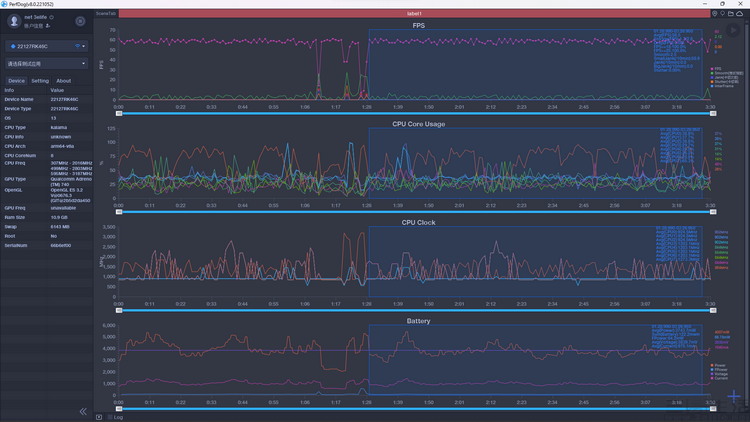Click the Info column header
This screenshot has width=750, height=422.
coord(9,90)
